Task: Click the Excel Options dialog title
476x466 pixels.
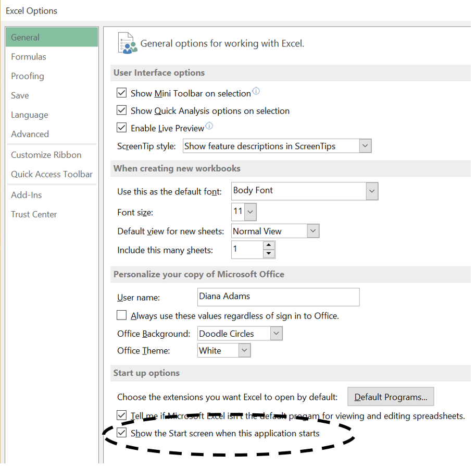Action: tap(32, 11)
